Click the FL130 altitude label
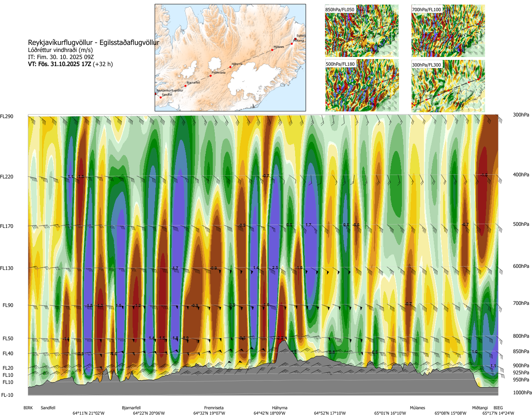This screenshot has width=532, height=418. click(x=7, y=268)
